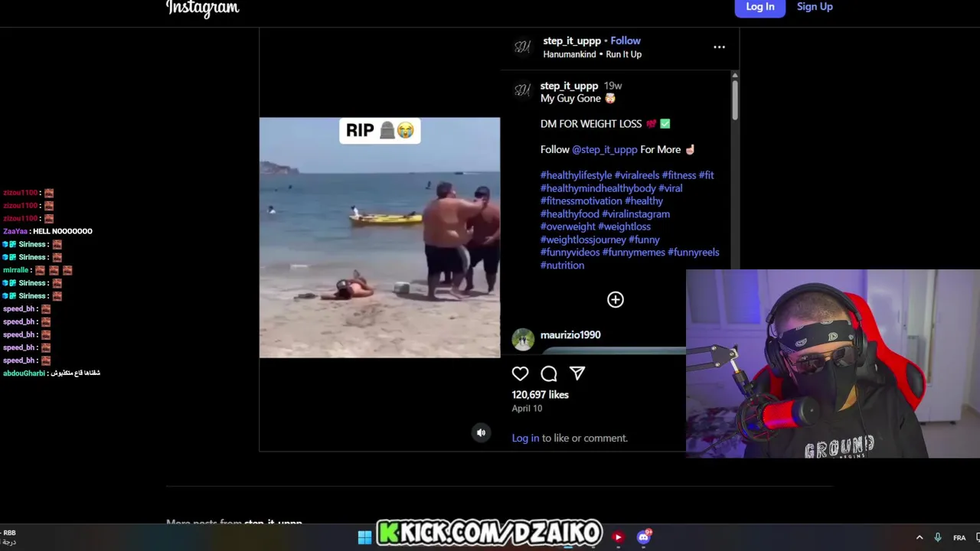Click chat username abdouGharbi
This screenshot has height=551, width=980.
click(24, 373)
